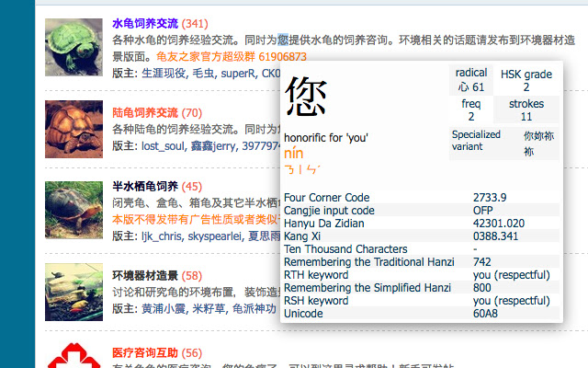This screenshot has height=368, width=588.
Task: Open moderator 米籽草 profile
Action: point(209,309)
